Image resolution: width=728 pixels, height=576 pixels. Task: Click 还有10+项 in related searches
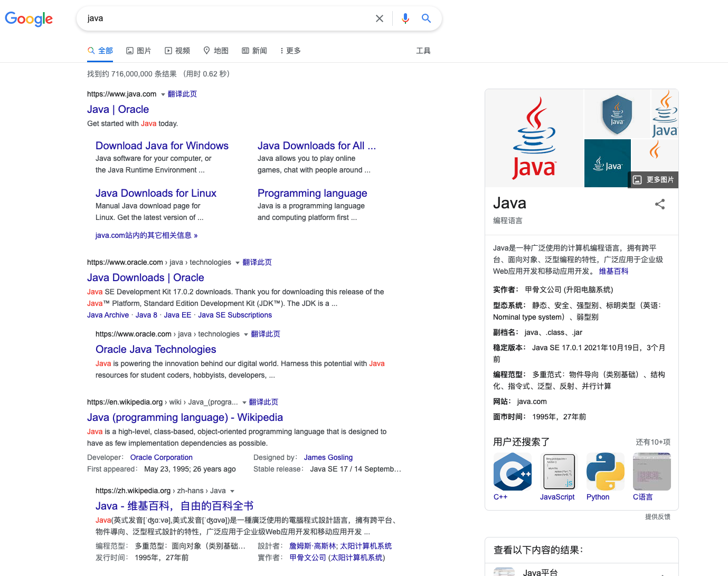(653, 442)
